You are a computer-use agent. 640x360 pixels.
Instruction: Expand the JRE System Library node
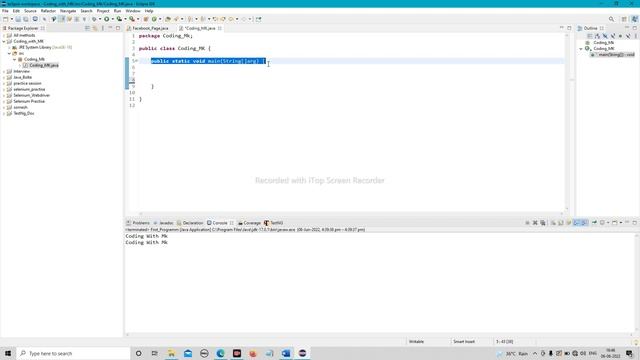pos(9,47)
